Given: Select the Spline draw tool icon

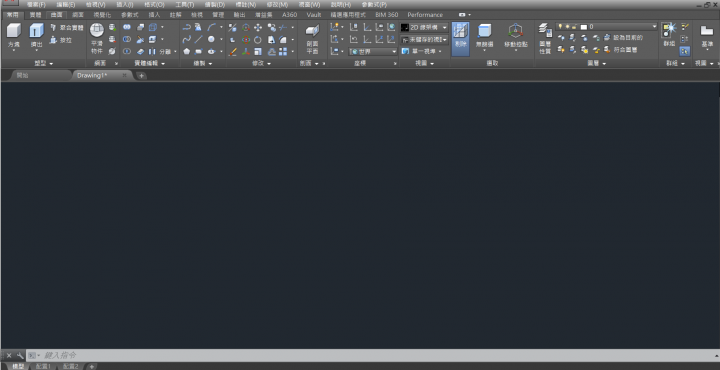Looking at the screenshot, I should [186, 39].
